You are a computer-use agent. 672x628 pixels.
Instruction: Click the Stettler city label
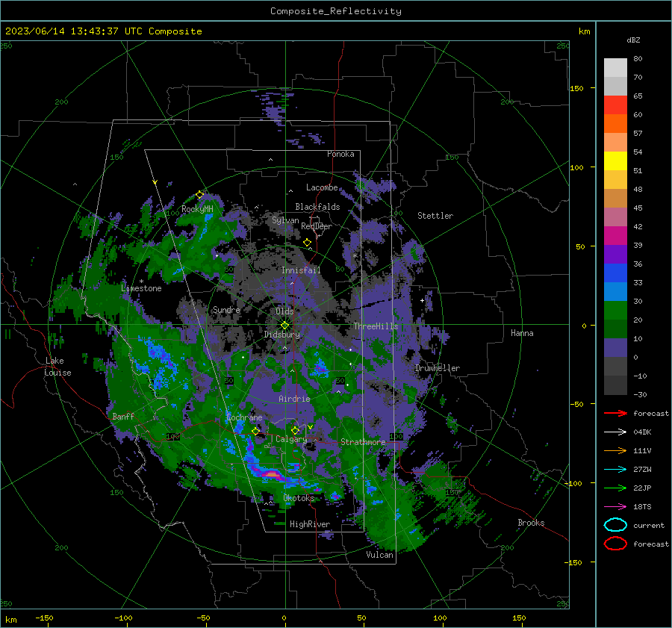pyautogui.click(x=435, y=216)
